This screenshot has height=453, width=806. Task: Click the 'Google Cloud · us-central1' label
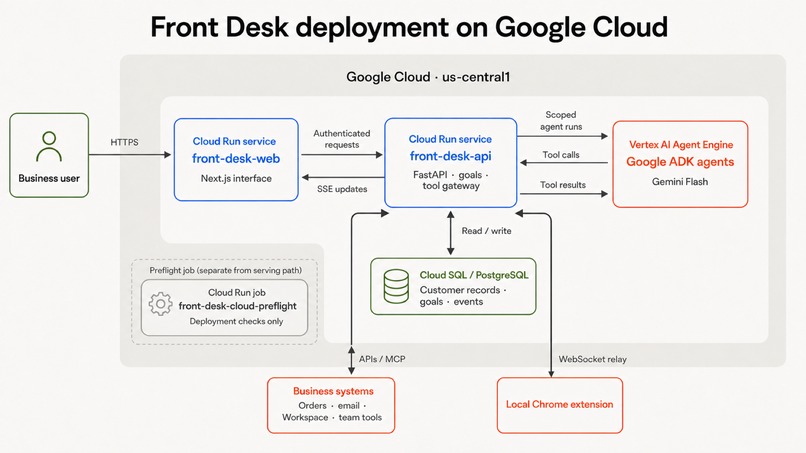[x=428, y=77]
